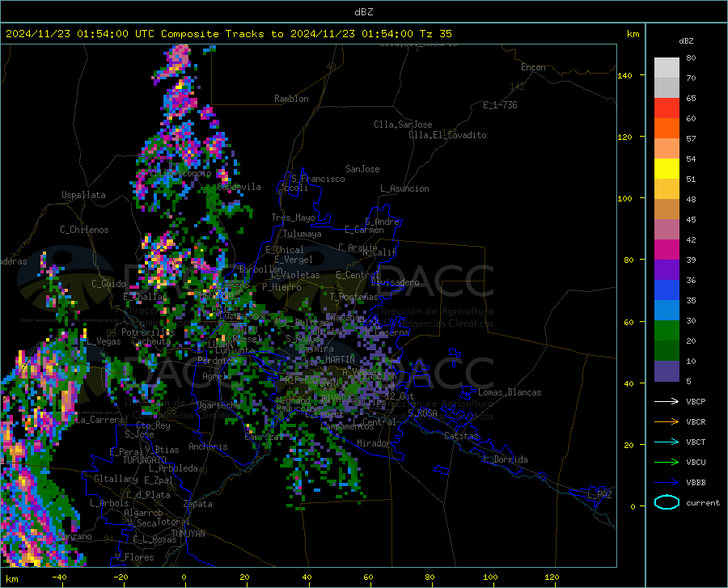Click the 'VBCU' legend label
This screenshot has width=728, height=588.
tap(696, 463)
